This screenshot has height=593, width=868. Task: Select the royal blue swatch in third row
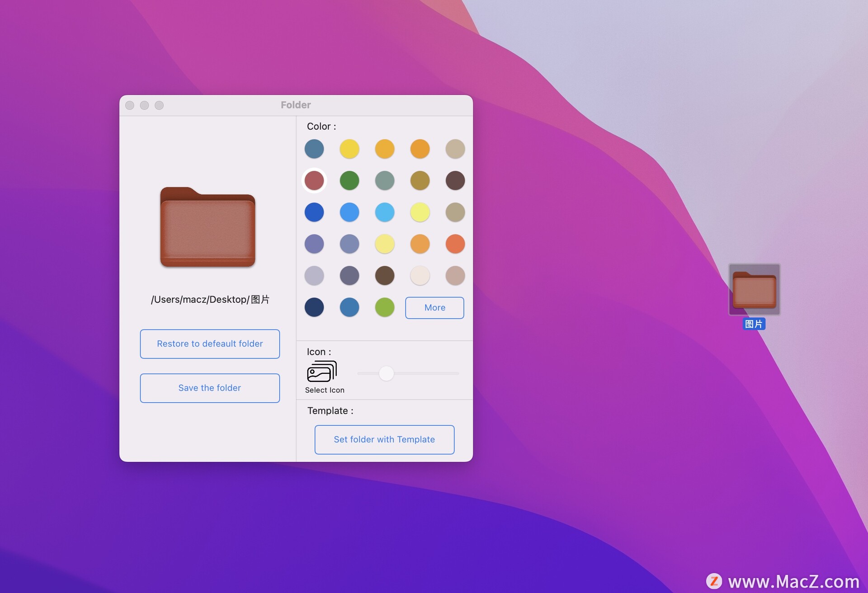click(x=314, y=212)
